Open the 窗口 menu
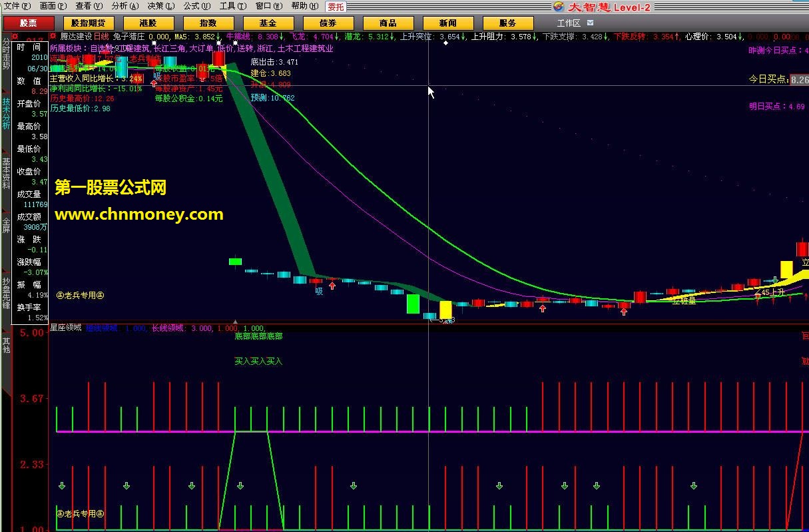809x532 pixels. 269,6
